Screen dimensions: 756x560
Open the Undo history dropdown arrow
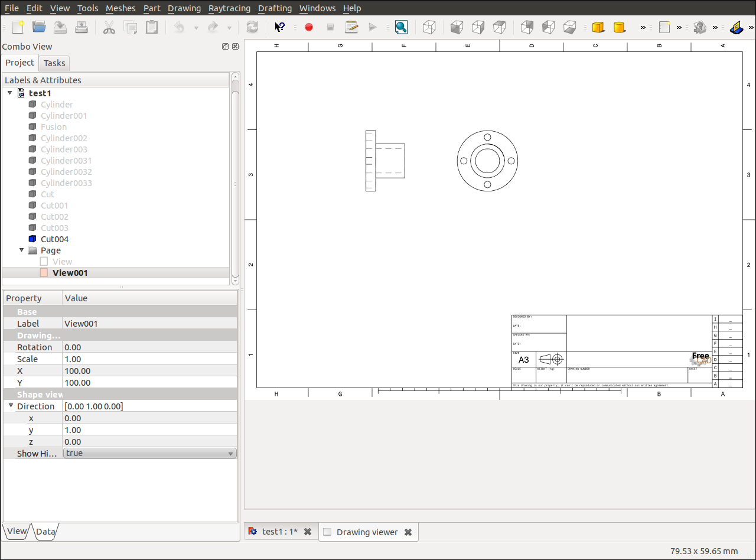[195, 28]
